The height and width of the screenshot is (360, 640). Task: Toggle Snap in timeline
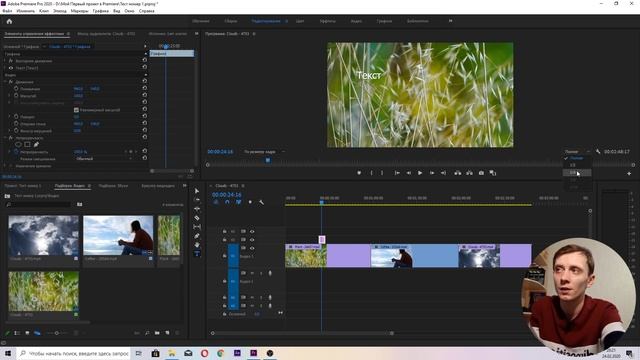227,202
